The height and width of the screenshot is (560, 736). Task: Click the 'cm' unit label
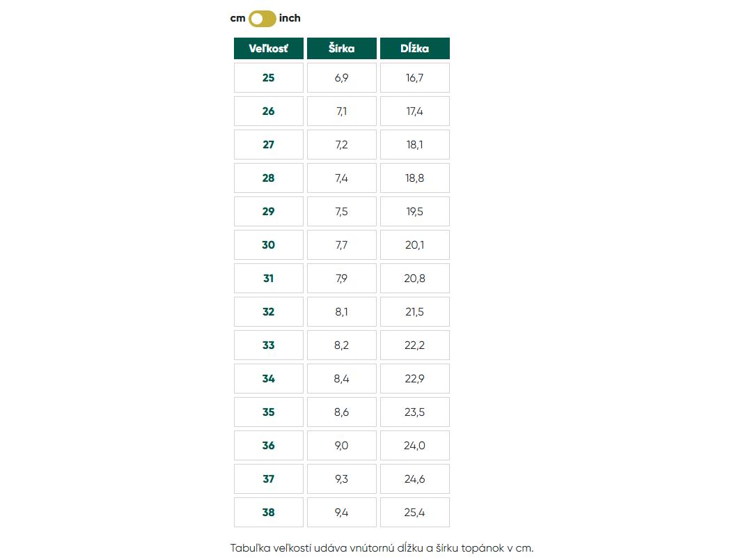tap(237, 18)
